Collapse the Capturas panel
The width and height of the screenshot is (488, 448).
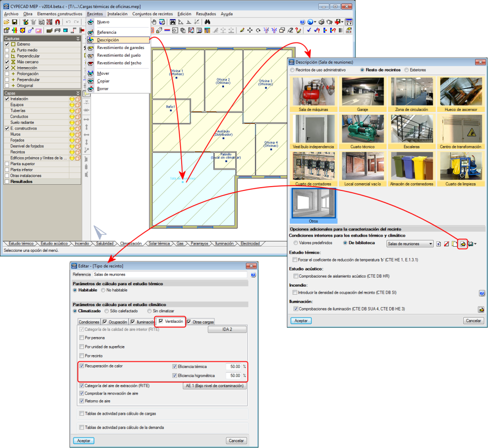click(78, 39)
